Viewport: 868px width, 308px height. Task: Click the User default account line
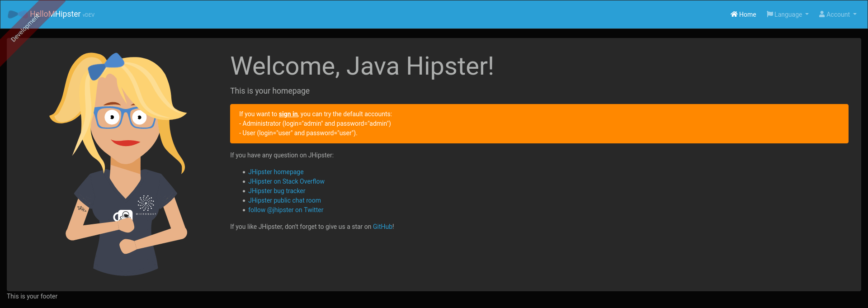(298, 133)
